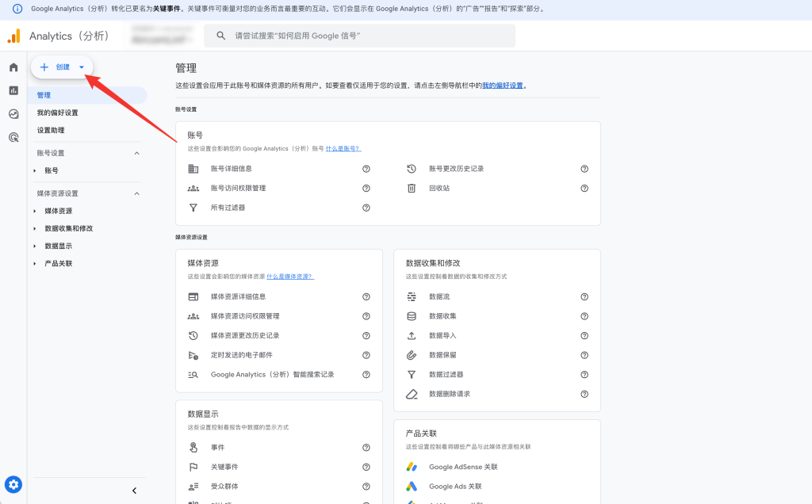Click the Google AdSense icon
Viewport: 812px width, 504px height.
click(x=412, y=467)
